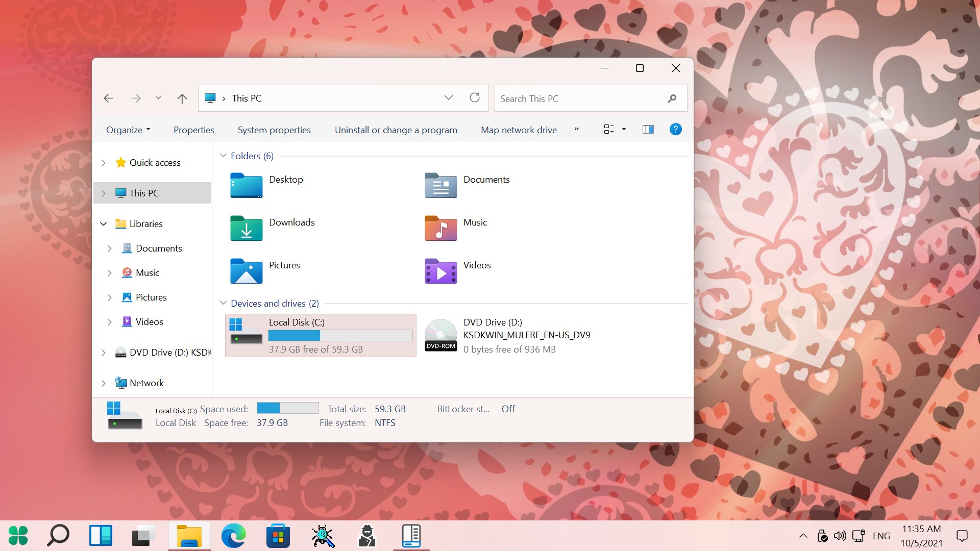Click Uninstall or change a program

coord(396,129)
